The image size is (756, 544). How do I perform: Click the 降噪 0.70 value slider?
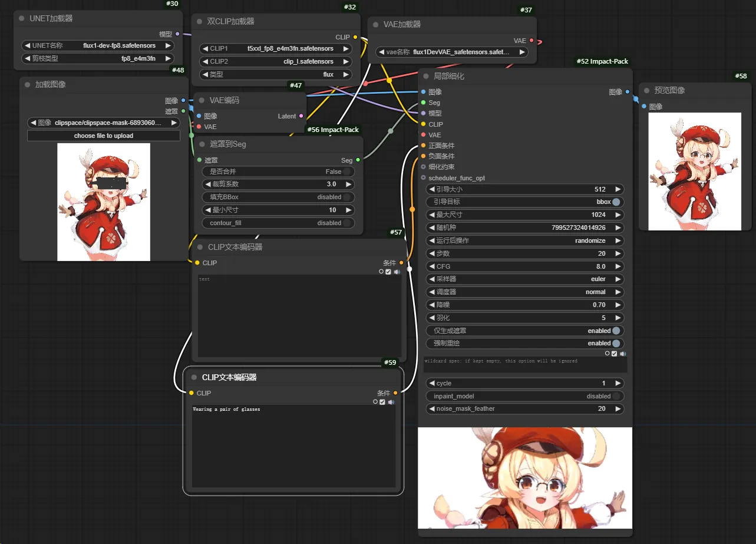(524, 305)
